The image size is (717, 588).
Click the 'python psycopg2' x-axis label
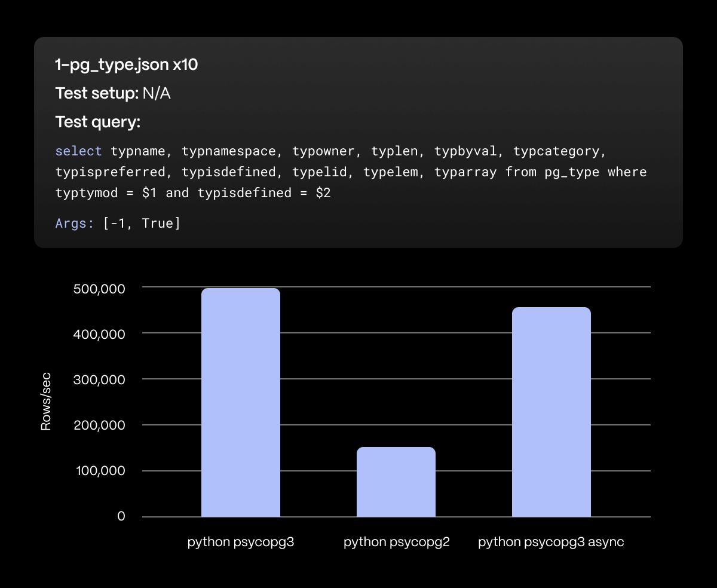tap(396, 543)
